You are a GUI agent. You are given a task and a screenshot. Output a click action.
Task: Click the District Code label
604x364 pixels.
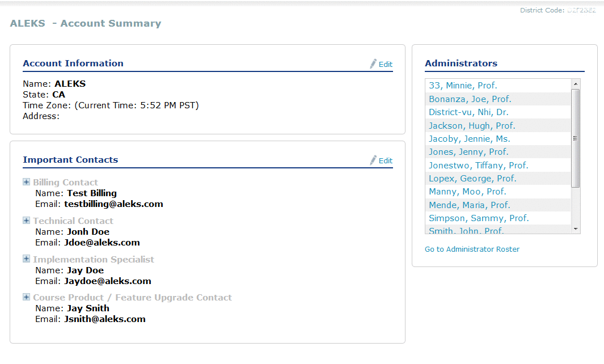pos(542,10)
